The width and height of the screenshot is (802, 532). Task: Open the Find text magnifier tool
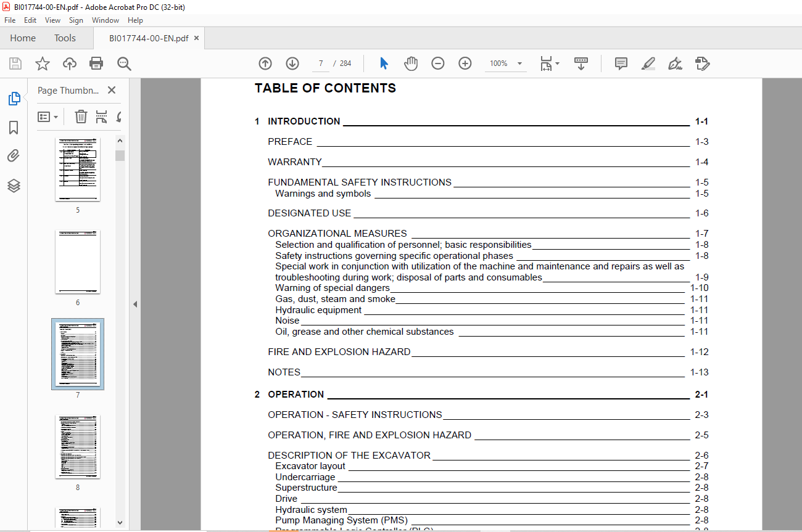tap(124, 63)
